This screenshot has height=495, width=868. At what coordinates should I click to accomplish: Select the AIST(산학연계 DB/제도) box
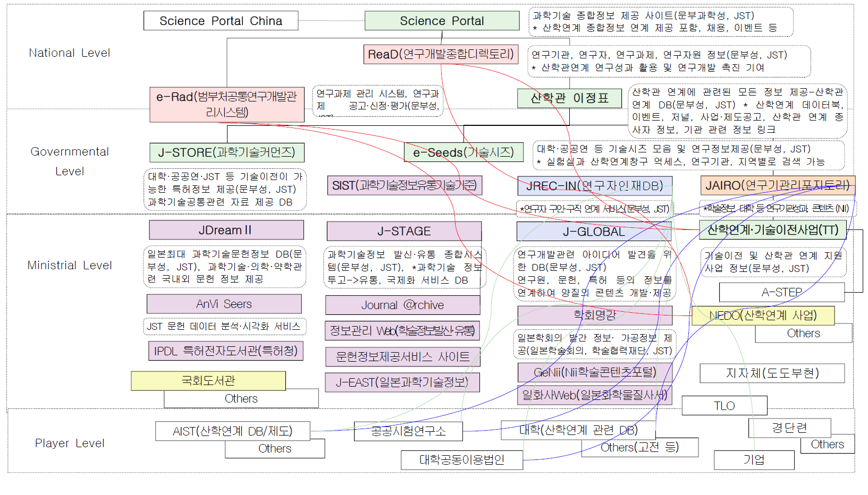[x=232, y=431]
